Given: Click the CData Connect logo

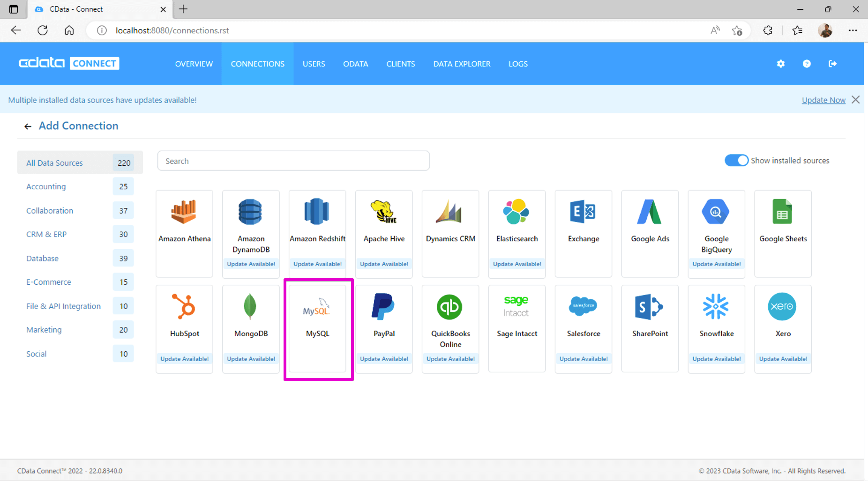Looking at the screenshot, I should coord(69,63).
